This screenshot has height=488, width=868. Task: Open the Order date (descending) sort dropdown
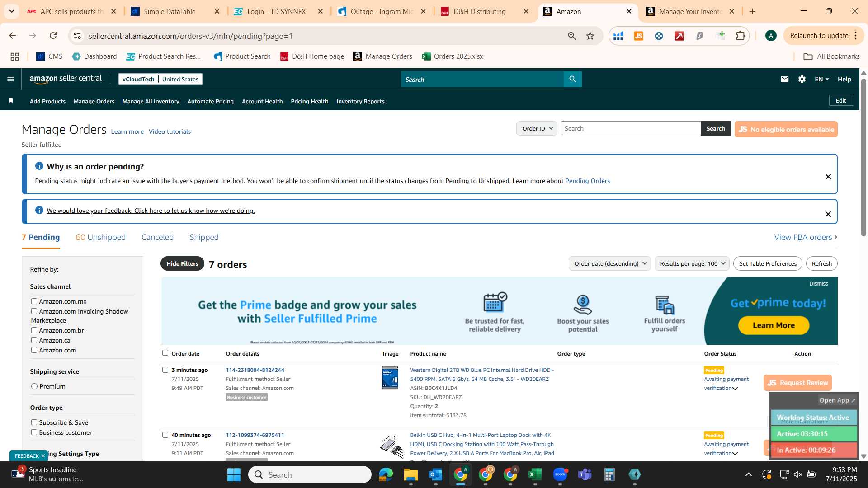tap(609, 263)
